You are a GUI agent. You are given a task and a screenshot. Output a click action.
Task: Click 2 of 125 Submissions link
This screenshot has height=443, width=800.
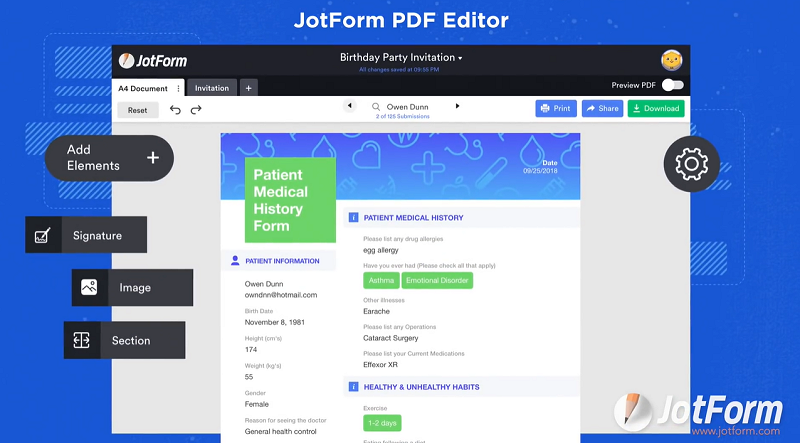tap(403, 116)
